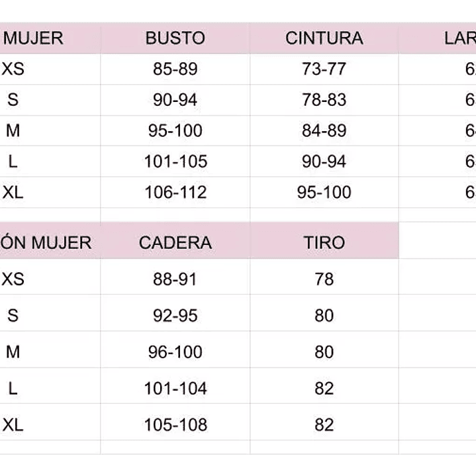Viewport: 476px width, 476px height.
Task: Select the 85-89 bust measurement cell
Action: 175,69
